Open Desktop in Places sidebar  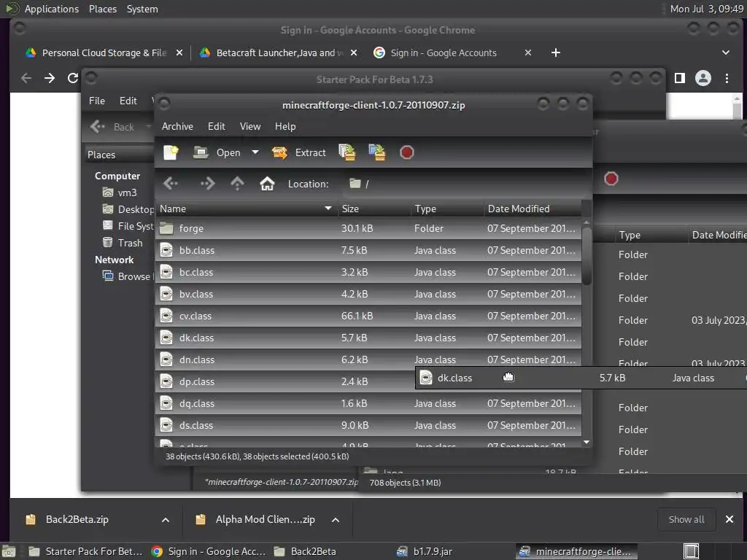point(128,209)
